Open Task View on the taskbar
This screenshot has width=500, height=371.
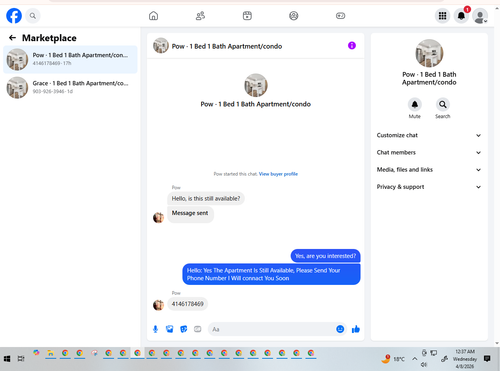(x=21, y=359)
